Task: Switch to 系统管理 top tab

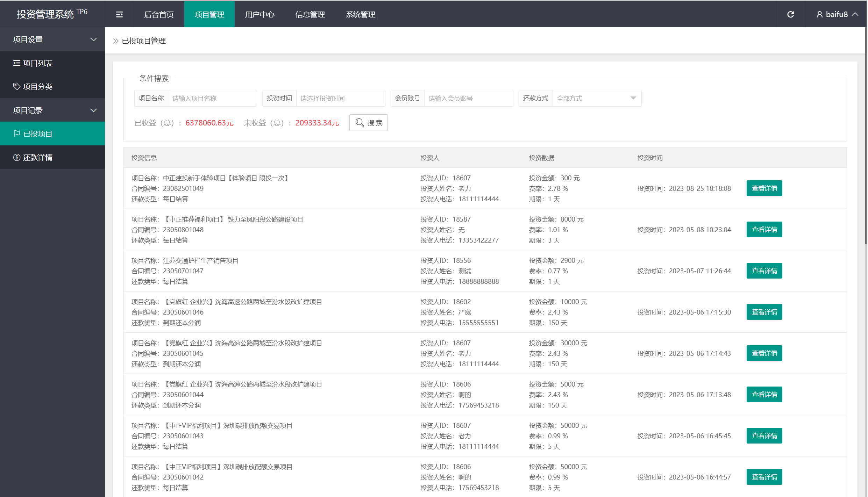Action: 360,14
